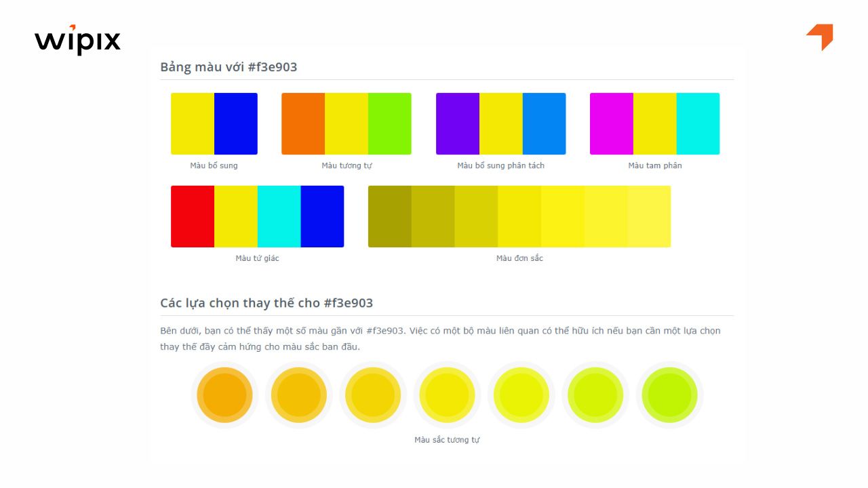The height and width of the screenshot is (488, 868).
Task: Click the magenta swatch in Màu tam phân
Action: [x=612, y=123]
